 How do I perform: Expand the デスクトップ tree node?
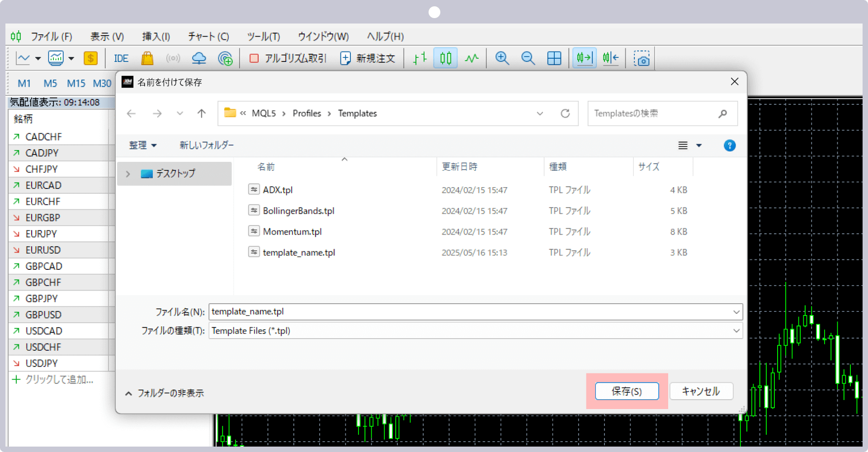tap(128, 174)
